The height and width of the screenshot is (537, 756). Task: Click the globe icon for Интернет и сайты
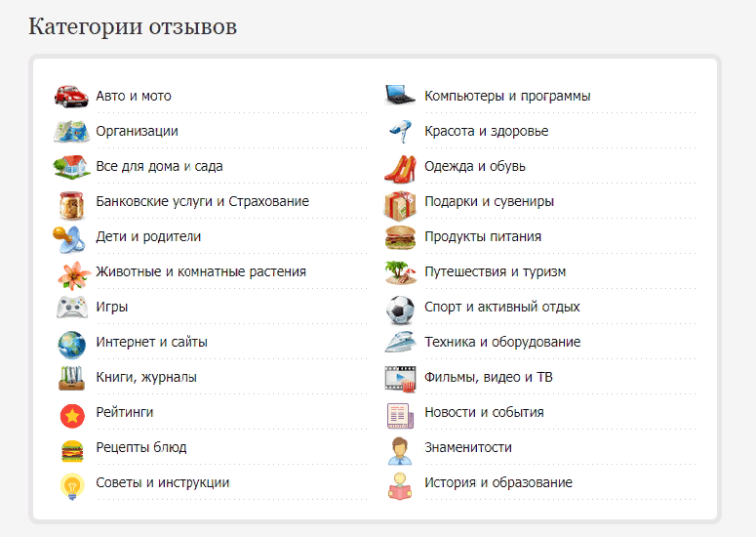click(71, 343)
